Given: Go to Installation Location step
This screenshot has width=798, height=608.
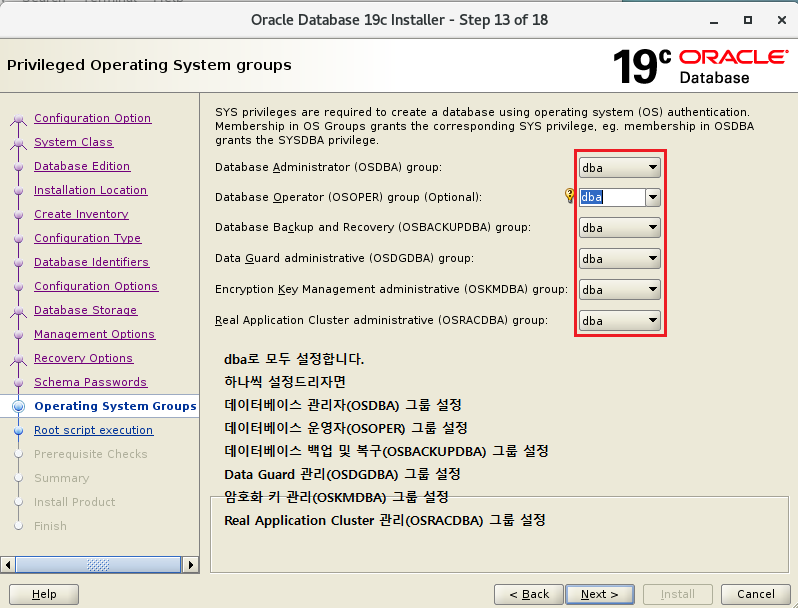Looking at the screenshot, I should point(91,190).
